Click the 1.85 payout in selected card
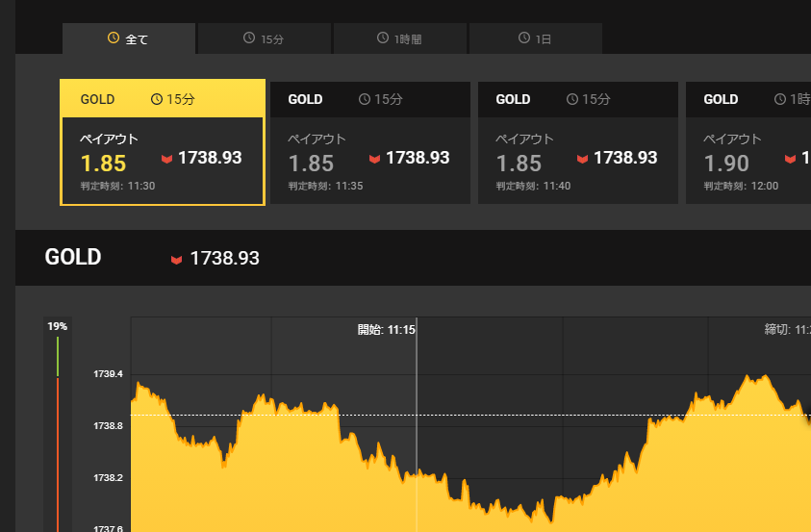Image resolution: width=811 pixels, height=532 pixels. point(103,164)
